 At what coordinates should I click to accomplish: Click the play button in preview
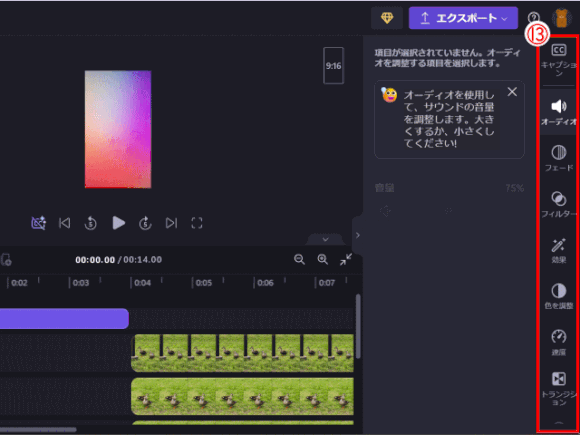coord(118,223)
